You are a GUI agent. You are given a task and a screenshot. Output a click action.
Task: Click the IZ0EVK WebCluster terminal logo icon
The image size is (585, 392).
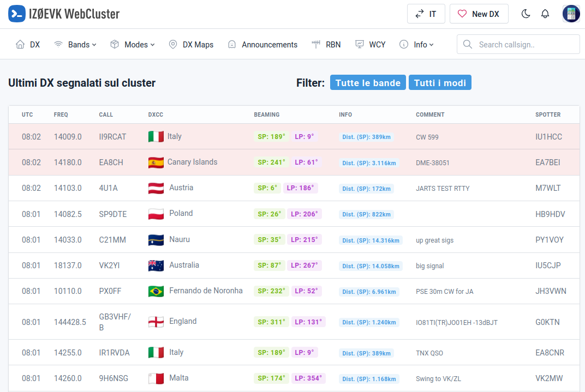(x=17, y=14)
